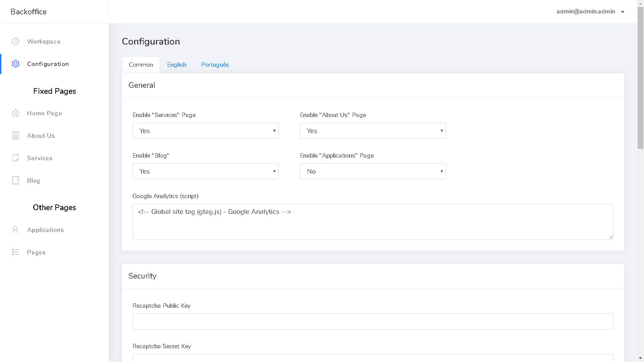Change the Enable "Applications" Page select

373,171
